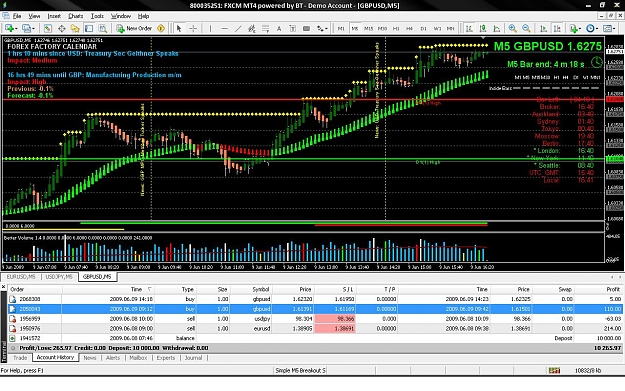Switch to Bar Chart display

(469, 28)
